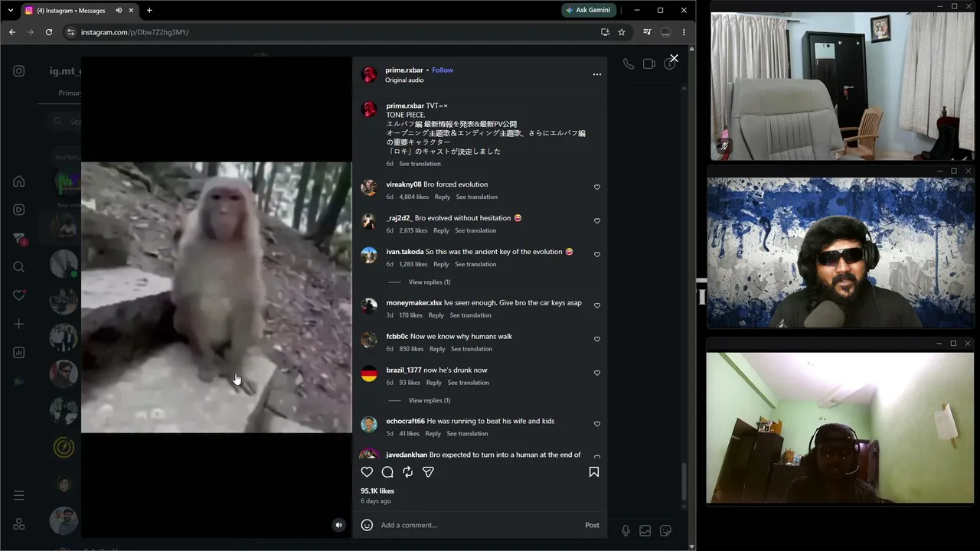Image resolution: width=980 pixels, height=551 pixels.
Task: Follow prime.rxbar
Action: coord(443,70)
